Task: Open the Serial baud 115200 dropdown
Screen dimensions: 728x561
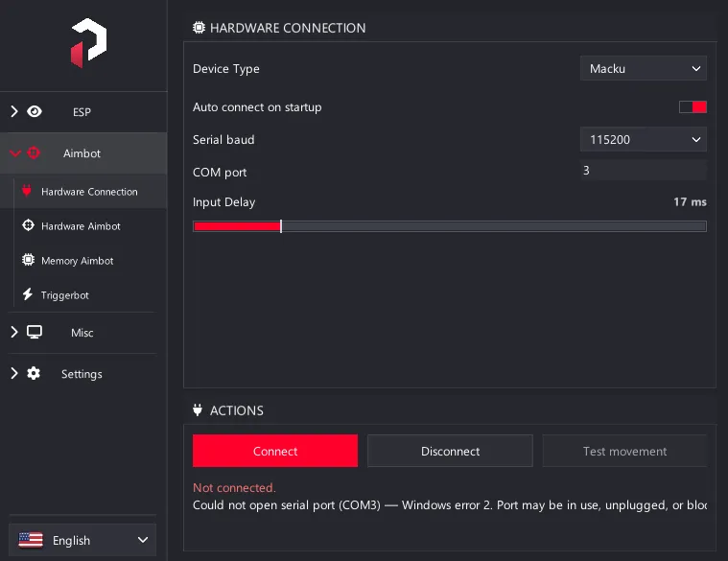Action: (x=643, y=139)
